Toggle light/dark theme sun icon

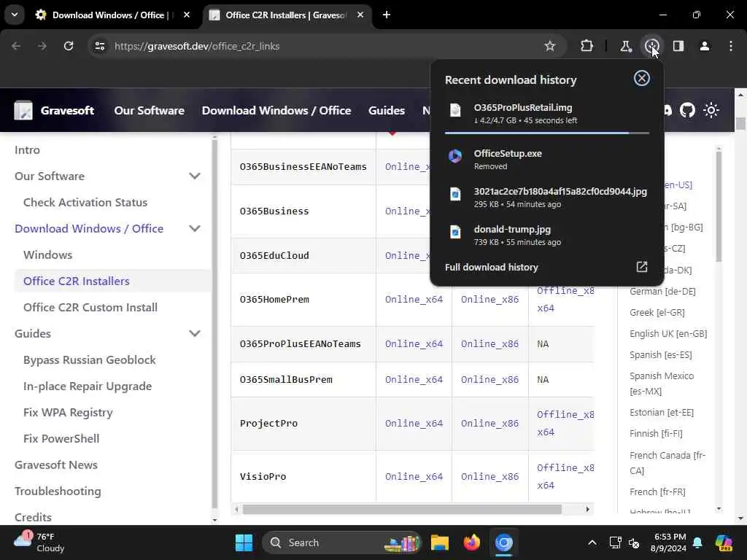[x=711, y=110]
